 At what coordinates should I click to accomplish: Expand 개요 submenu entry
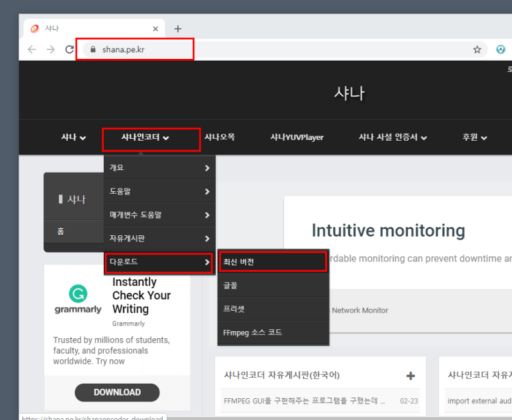[159, 168]
